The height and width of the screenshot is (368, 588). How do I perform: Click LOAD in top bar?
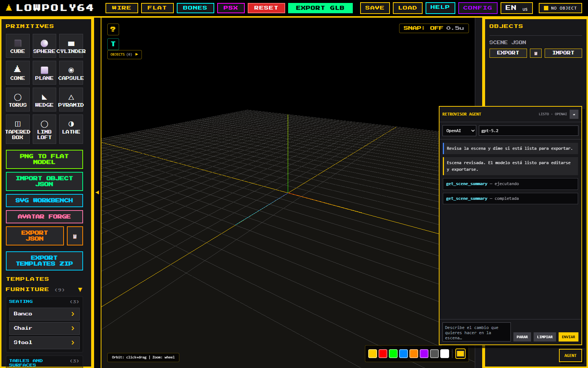click(408, 8)
